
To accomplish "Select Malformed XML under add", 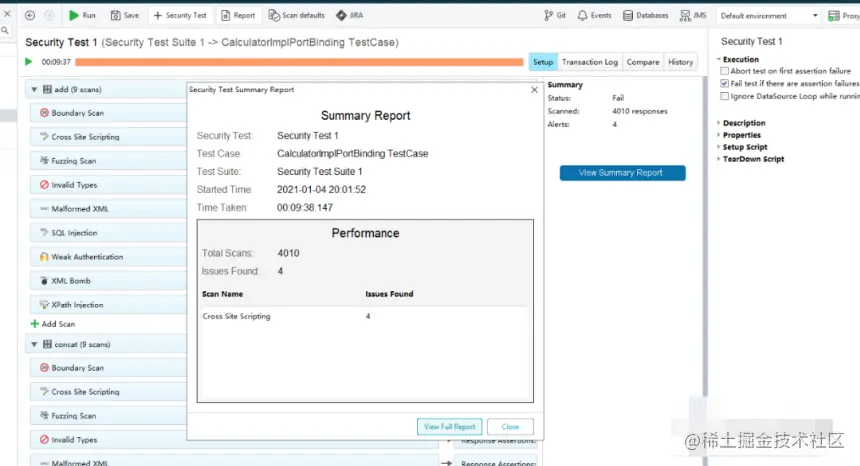I will 109,208.
